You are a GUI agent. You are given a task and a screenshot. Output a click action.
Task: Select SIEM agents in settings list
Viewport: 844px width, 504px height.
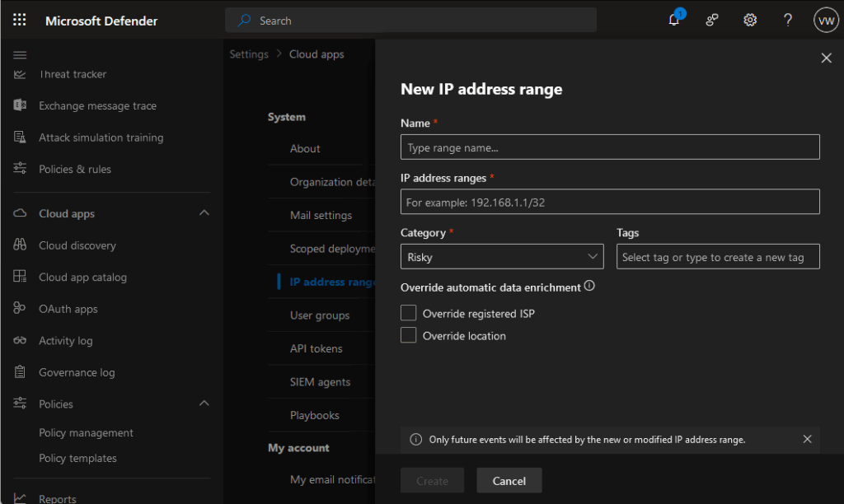click(x=320, y=382)
